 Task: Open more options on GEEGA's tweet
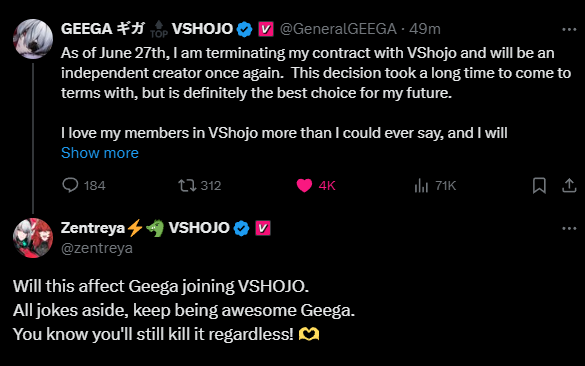coord(569,29)
